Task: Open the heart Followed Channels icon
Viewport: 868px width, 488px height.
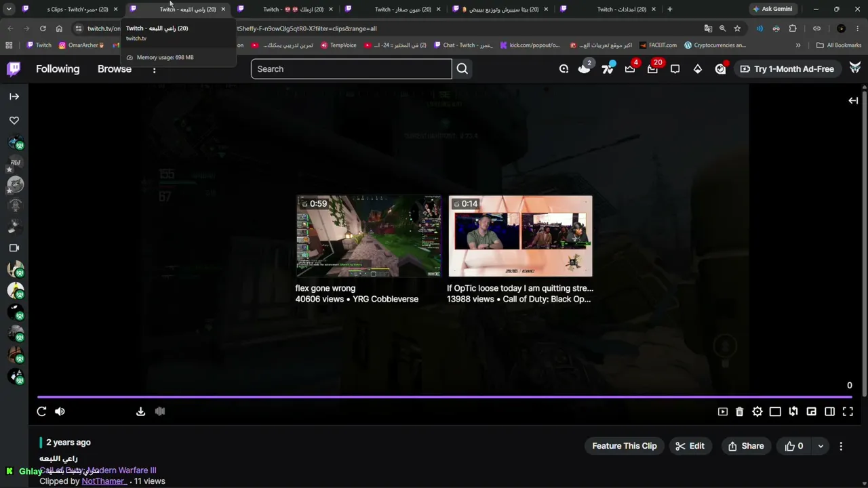Action: (14, 121)
